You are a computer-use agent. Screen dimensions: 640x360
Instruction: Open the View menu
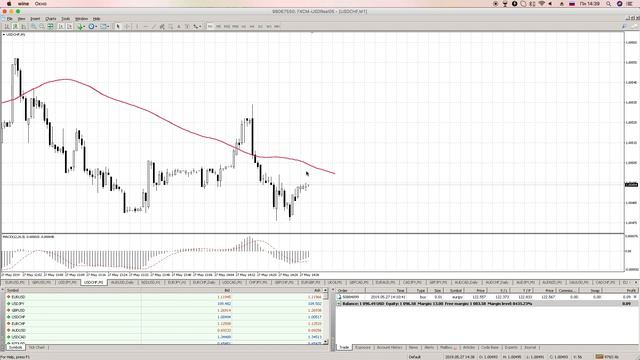(21, 19)
